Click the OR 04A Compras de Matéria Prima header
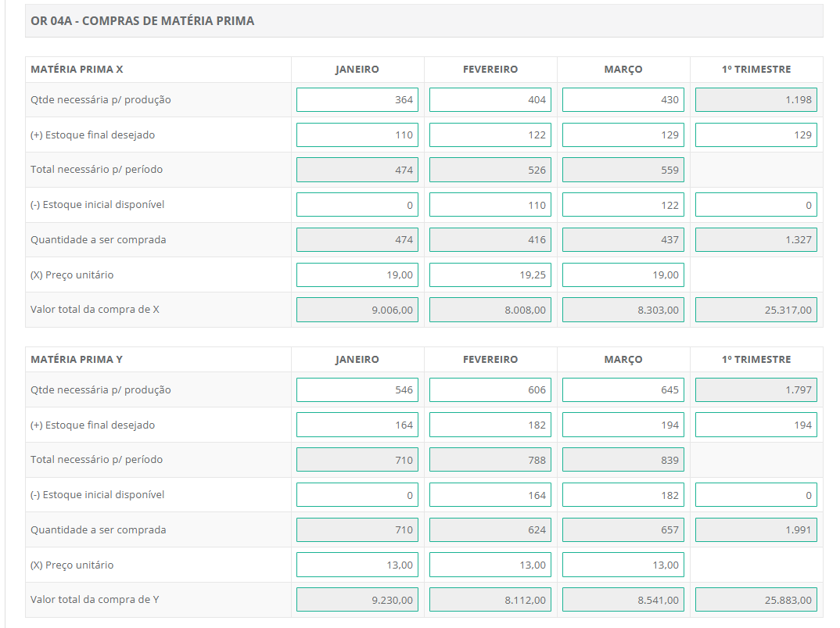 [x=142, y=21]
